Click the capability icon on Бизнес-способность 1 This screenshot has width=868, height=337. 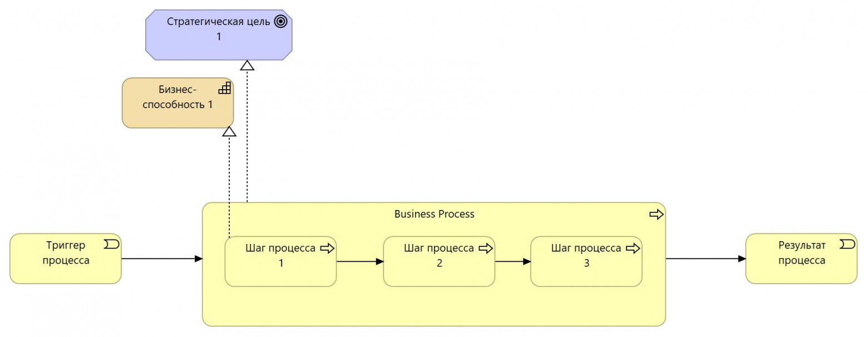tap(224, 88)
